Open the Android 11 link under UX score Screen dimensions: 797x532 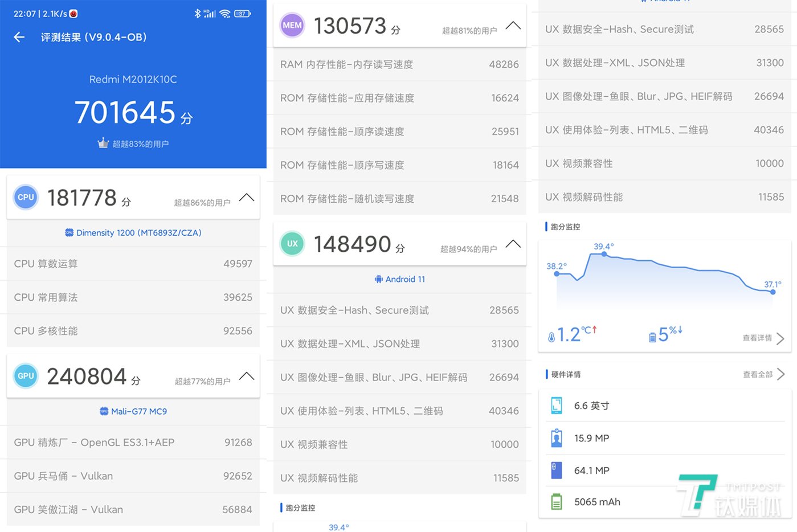click(x=400, y=279)
